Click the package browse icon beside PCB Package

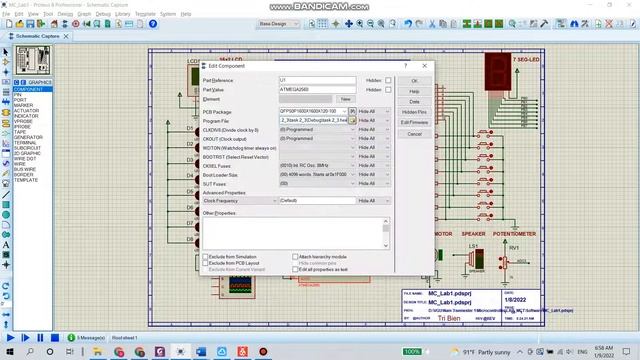352,111
